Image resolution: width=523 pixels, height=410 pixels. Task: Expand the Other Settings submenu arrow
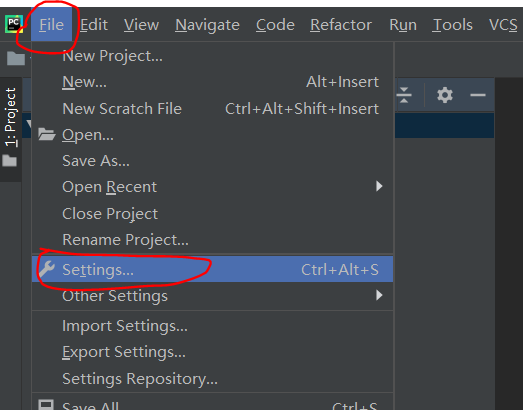(379, 295)
